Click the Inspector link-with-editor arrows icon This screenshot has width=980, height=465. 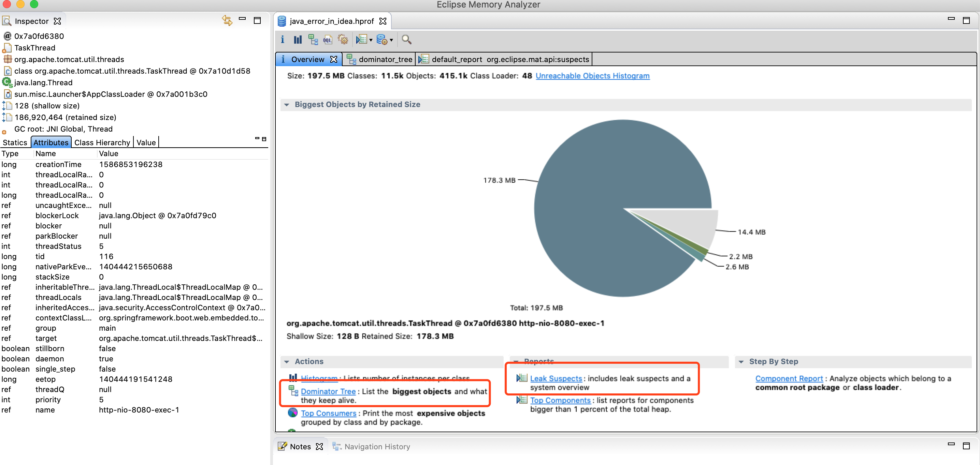tap(227, 20)
